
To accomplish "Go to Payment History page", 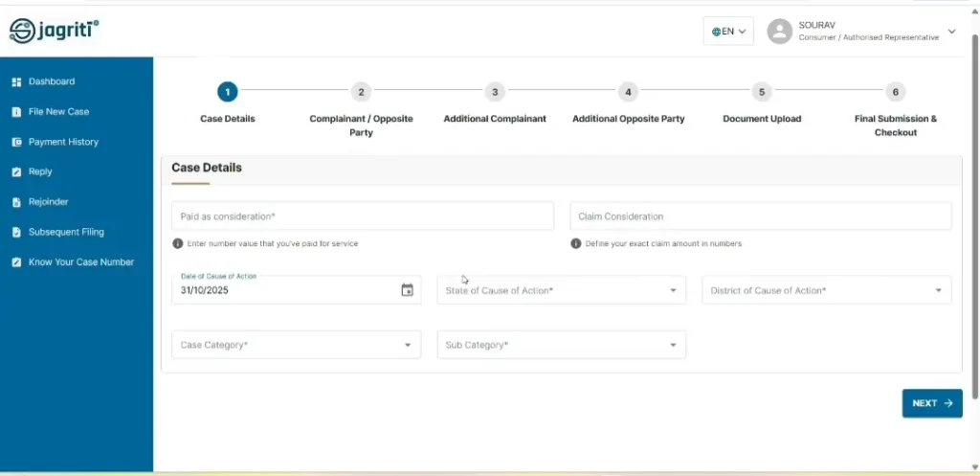I will click(63, 142).
